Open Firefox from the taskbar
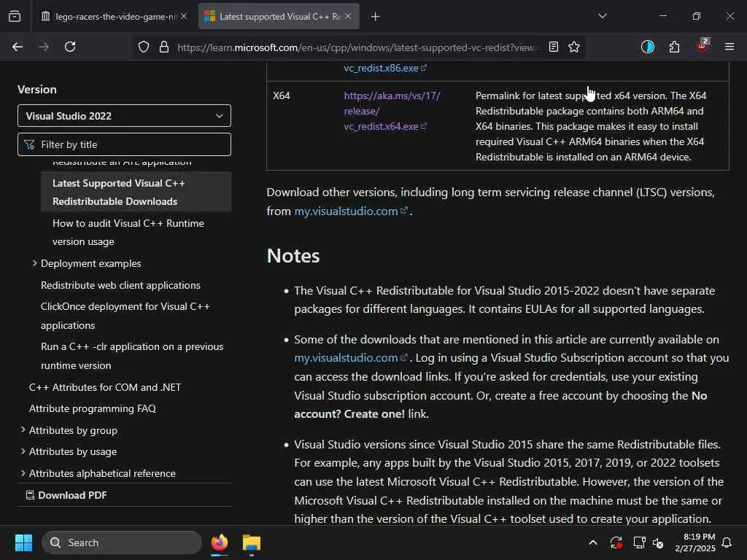Screen dimensions: 747x560 219,542
